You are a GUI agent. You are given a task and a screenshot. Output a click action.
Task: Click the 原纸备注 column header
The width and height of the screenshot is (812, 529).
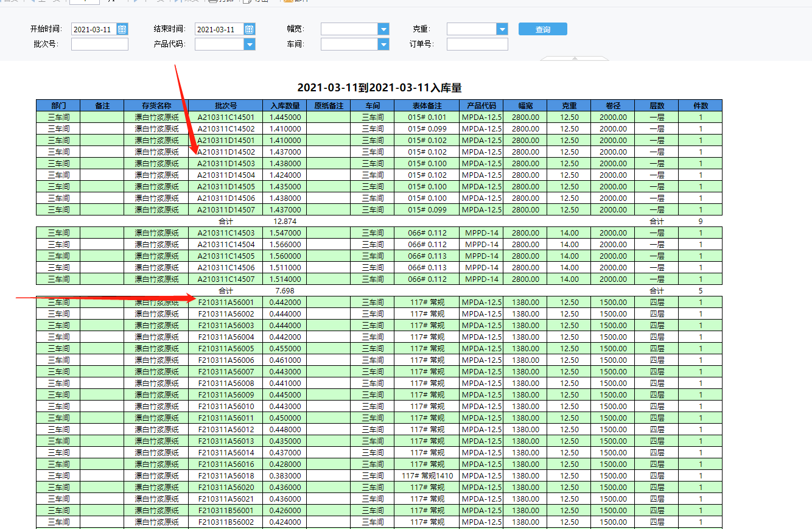pos(329,105)
